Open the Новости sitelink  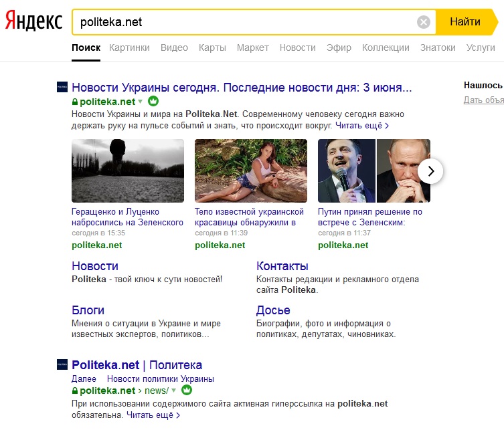(x=95, y=266)
